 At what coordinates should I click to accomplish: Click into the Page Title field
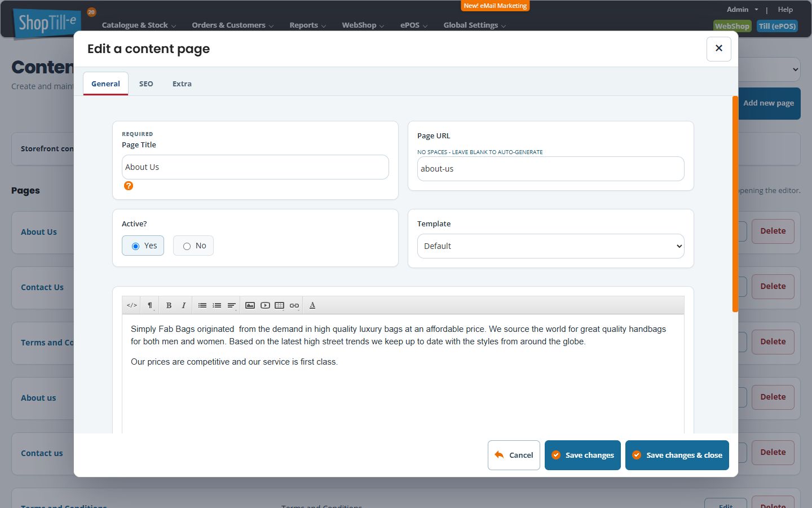tap(255, 167)
